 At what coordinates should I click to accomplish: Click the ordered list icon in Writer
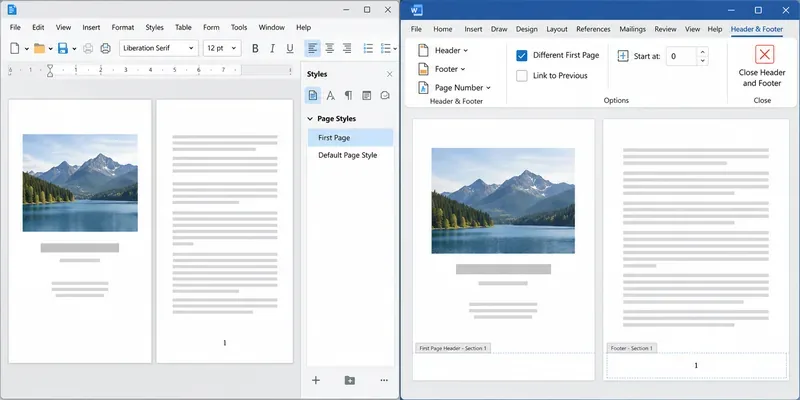pos(386,48)
